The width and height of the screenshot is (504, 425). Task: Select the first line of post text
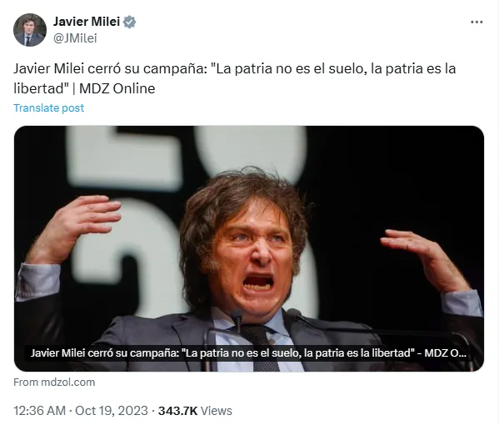click(235, 69)
